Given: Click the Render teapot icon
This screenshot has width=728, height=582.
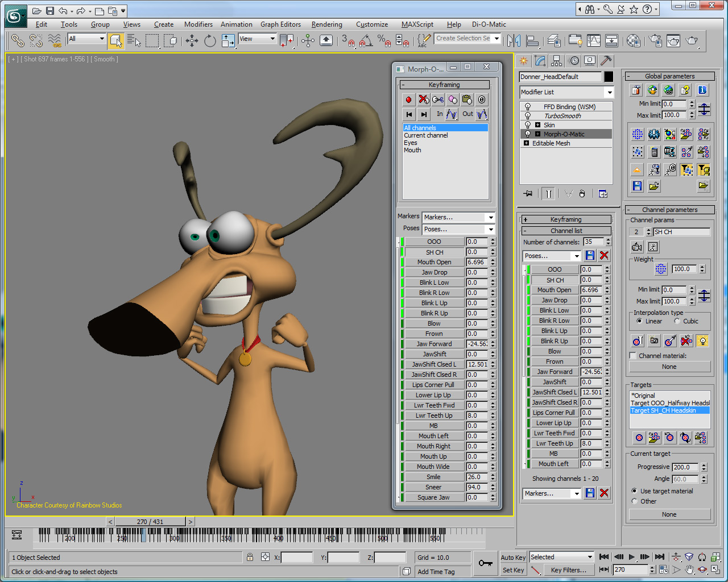Looking at the screenshot, I should coord(692,40).
